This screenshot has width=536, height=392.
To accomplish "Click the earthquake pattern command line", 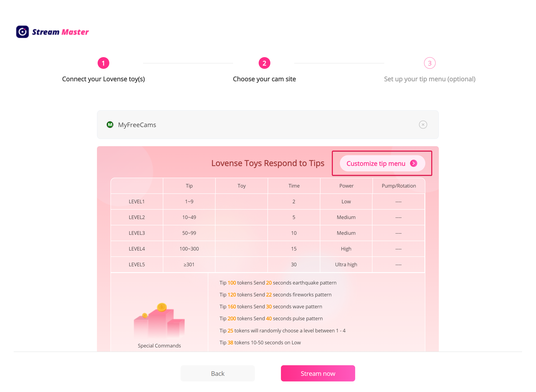I will click(x=278, y=283).
